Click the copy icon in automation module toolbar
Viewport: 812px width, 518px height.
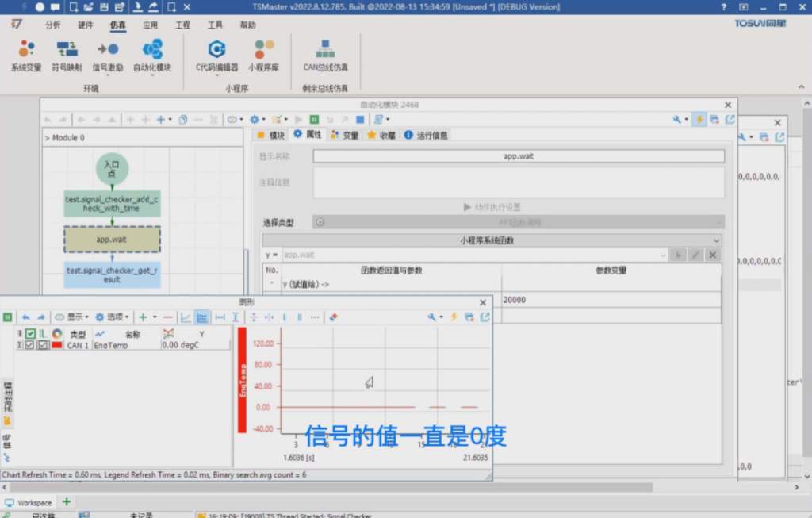pos(183,120)
